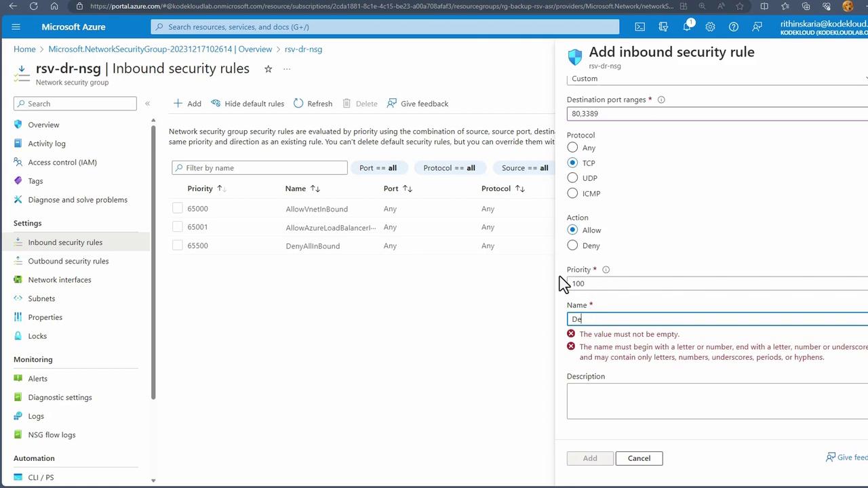
Task: Open the directories and subscriptions filter icon
Action: click(663, 27)
